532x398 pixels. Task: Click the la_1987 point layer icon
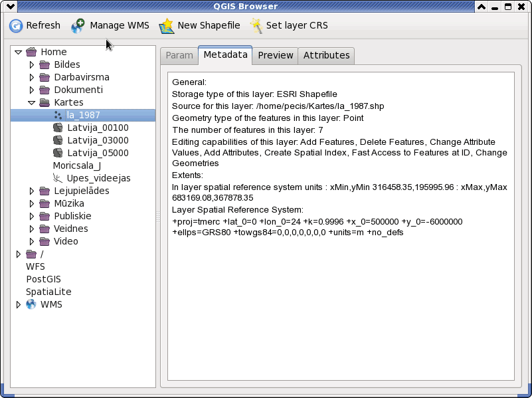(58, 115)
